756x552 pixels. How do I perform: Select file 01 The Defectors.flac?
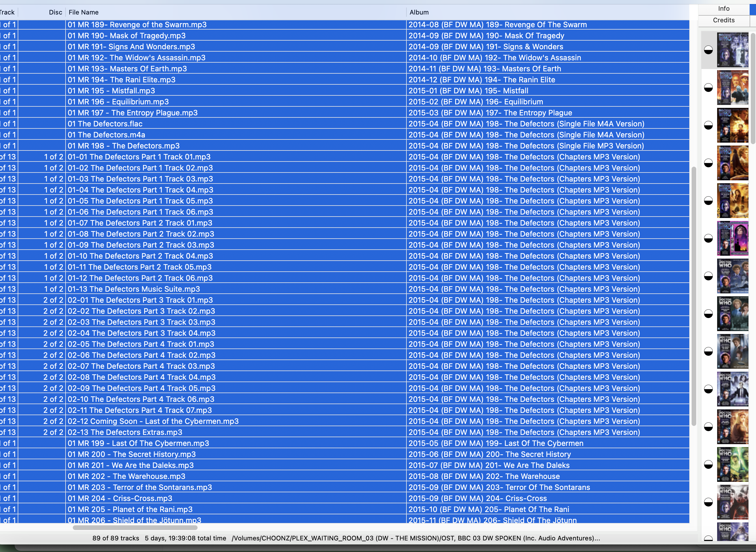[105, 124]
